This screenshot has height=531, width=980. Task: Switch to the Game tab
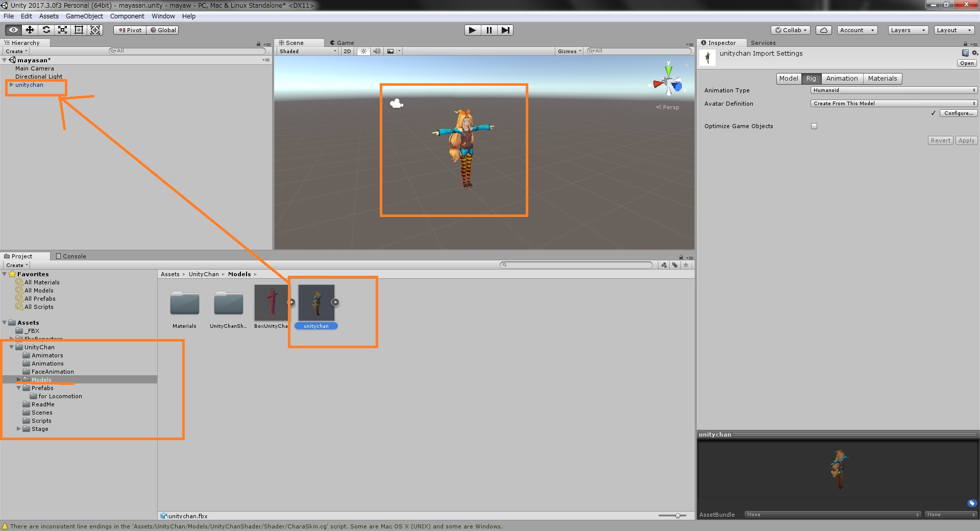[x=341, y=43]
